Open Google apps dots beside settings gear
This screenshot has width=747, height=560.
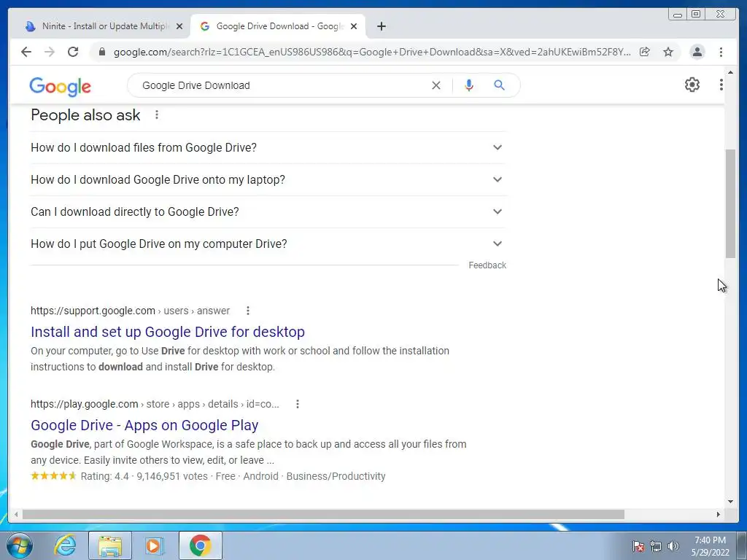point(721,85)
